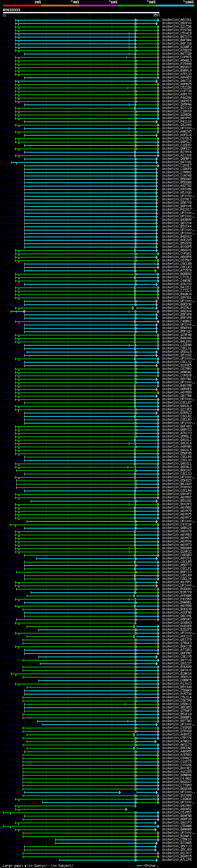Viewport: 197px width, 868px height.
Task: Select the AV633333 query title
Action: tap(11, 10)
